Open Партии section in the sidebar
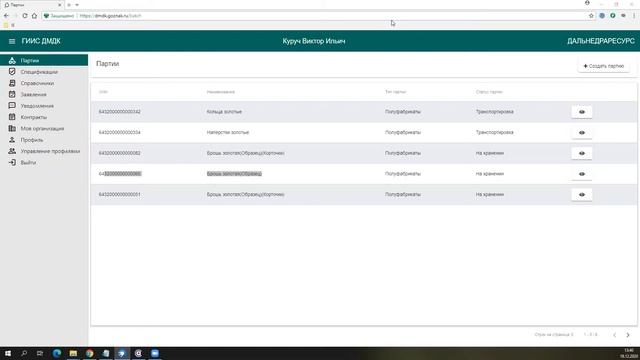640x360 pixels. pyautogui.click(x=44, y=60)
